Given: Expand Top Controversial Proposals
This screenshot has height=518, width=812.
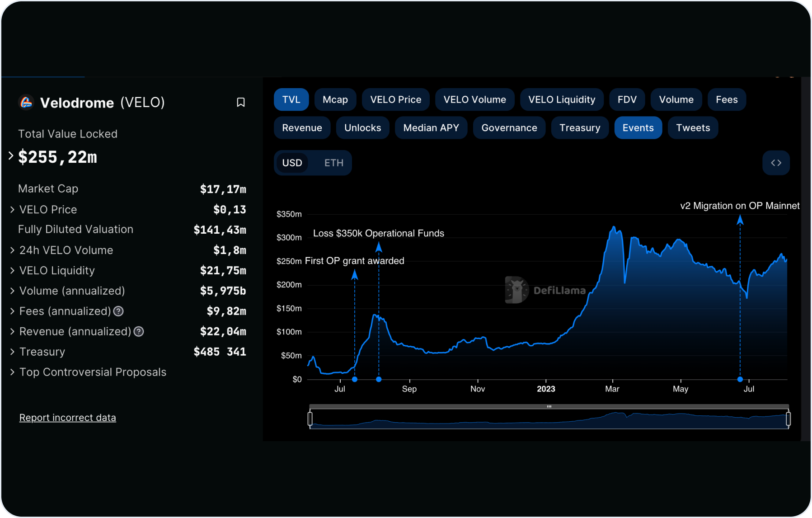Looking at the screenshot, I should click(x=13, y=372).
